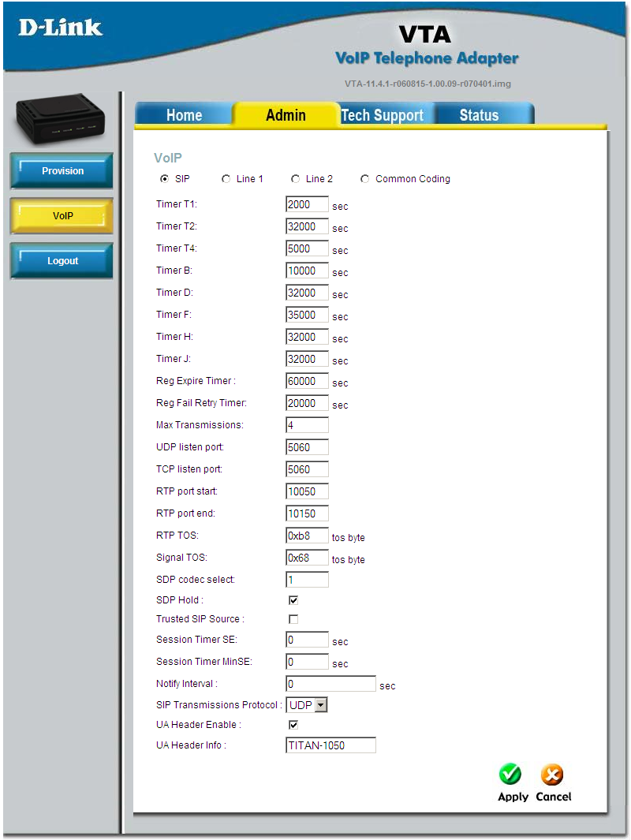This screenshot has width=631, height=840.
Task: Click the Reg Fail Retry Timer field
Action: pos(307,403)
